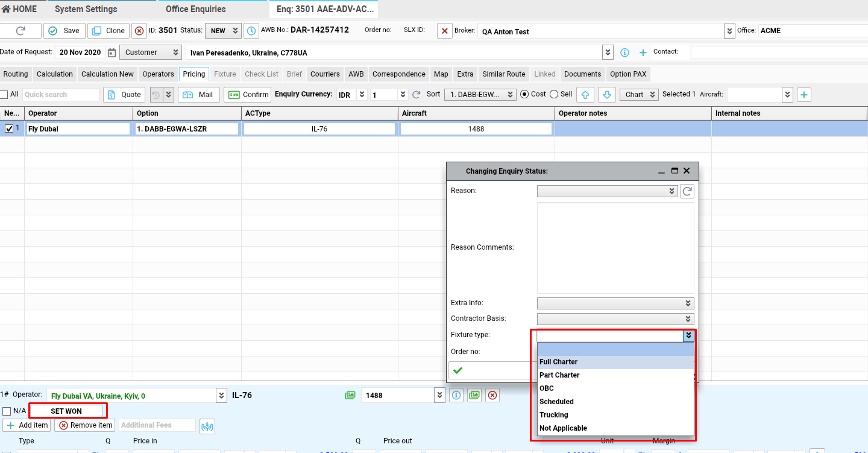Screen dimensions: 868x453
Task: Click the SET WON button
Action: [66, 411]
